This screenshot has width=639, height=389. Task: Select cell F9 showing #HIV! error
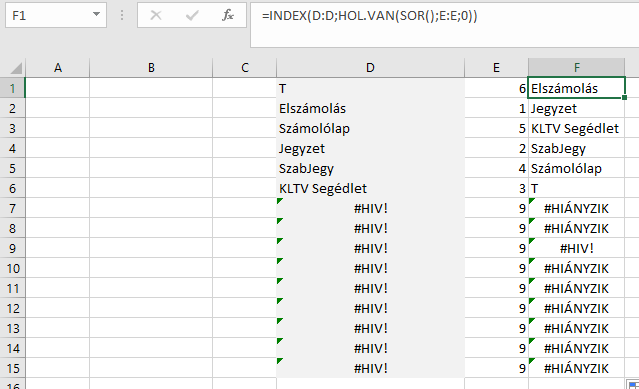point(576,248)
